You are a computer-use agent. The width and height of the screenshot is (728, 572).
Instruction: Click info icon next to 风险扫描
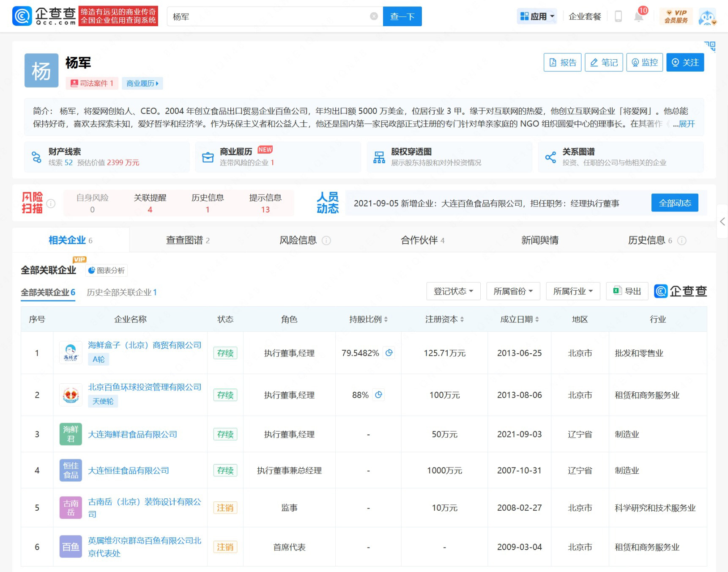tap(51, 203)
